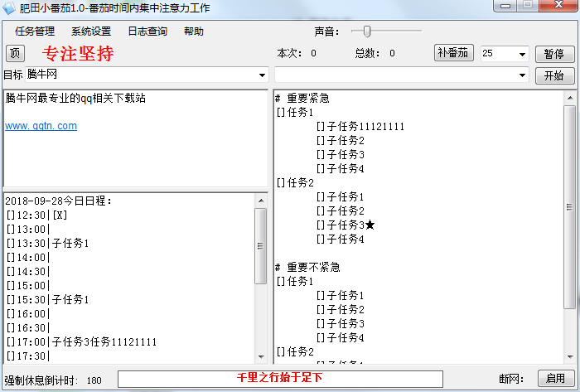Open the 任务管理 menu

35,31
